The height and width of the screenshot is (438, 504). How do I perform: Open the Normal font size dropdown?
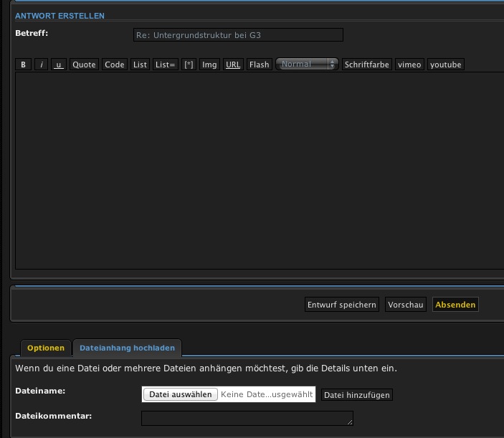[x=307, y=64]
